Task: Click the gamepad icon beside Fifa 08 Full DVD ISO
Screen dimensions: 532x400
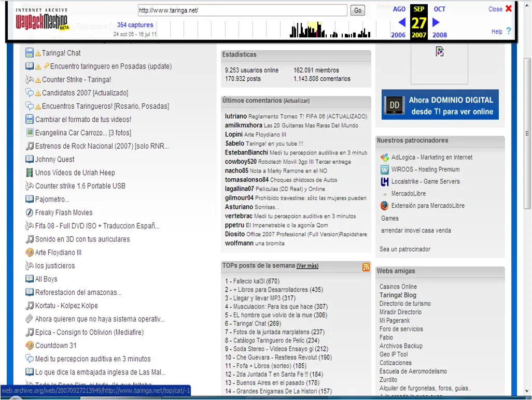Action: (30, 226)
